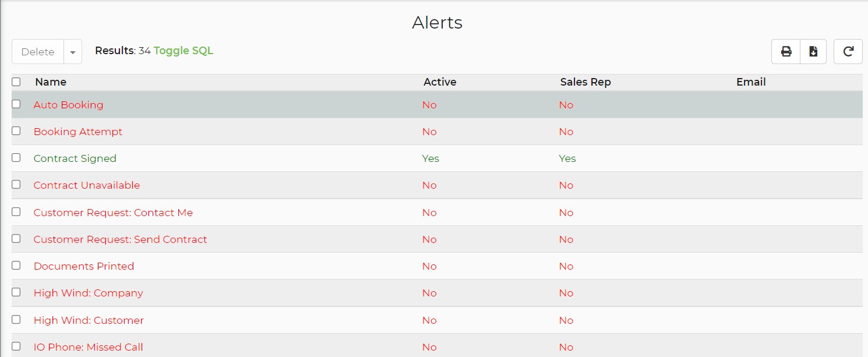Check the Contract Signed row checkbox
The width and height of the screenshot is (868, 357).
16,158
